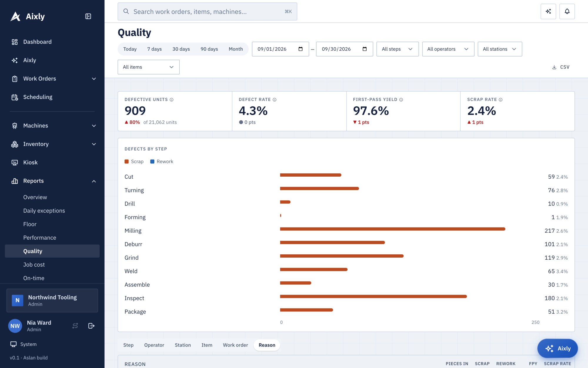Select the 30 days range
Screen dimensions: 588x368
click(181, 49)
